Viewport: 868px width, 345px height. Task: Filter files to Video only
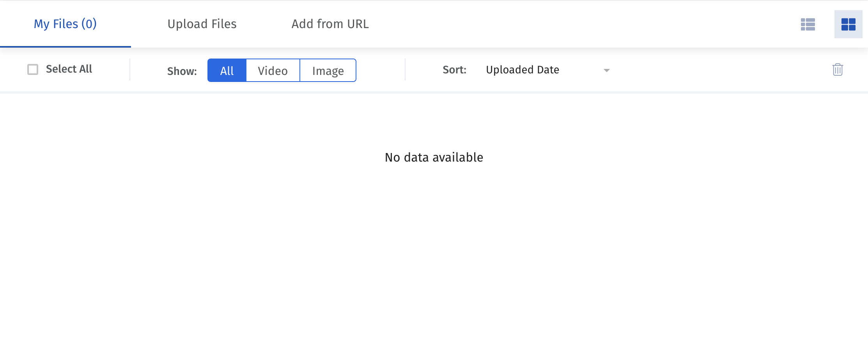(273, 70)
